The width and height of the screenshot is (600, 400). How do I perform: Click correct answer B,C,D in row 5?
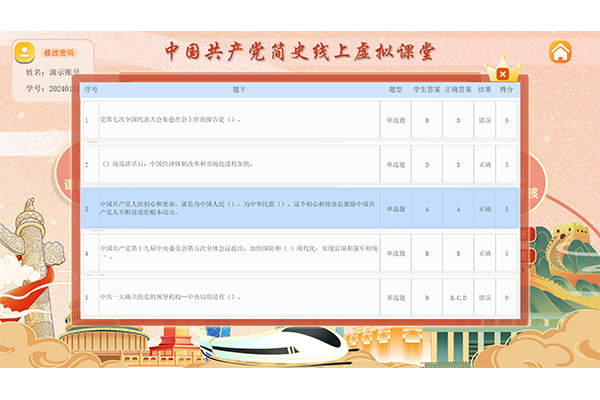click(x=458, y=297)
